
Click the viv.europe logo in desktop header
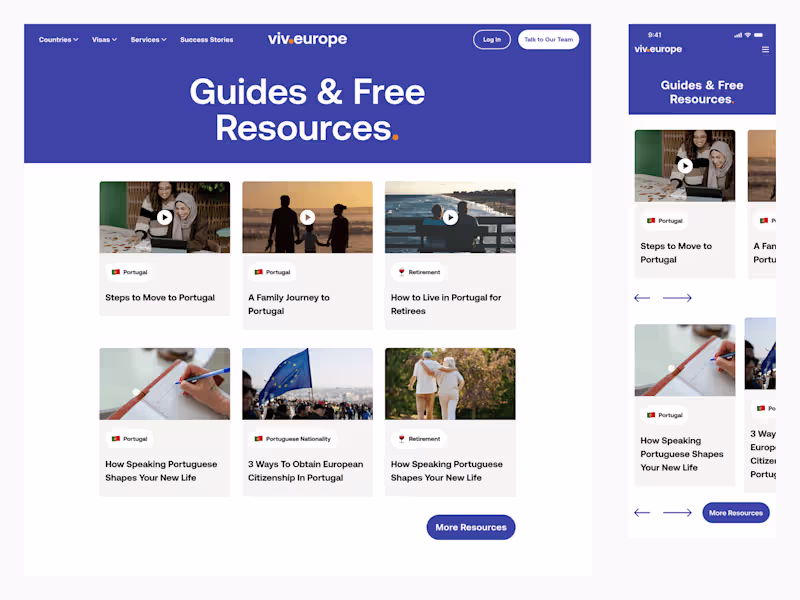click(x=307, y=39)
